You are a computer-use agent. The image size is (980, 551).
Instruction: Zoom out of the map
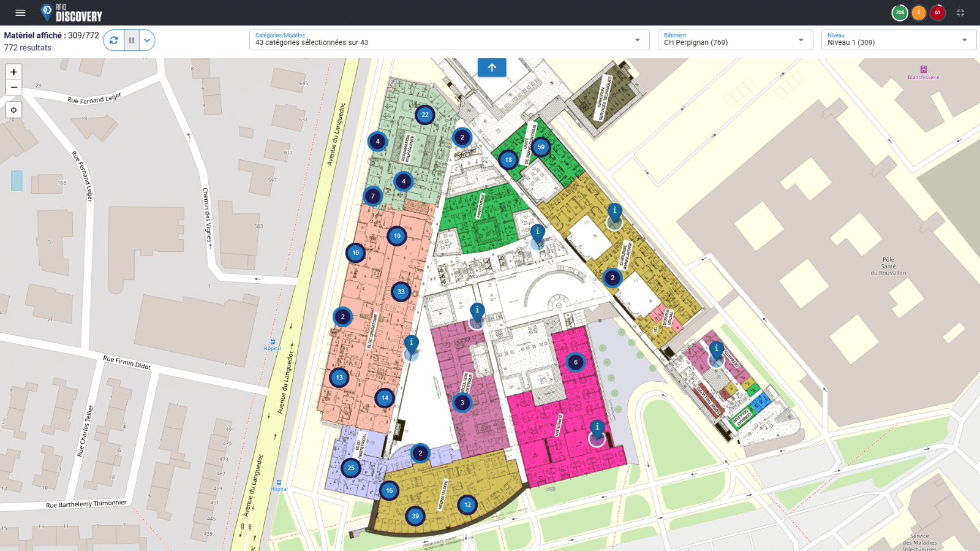point(13,88)
